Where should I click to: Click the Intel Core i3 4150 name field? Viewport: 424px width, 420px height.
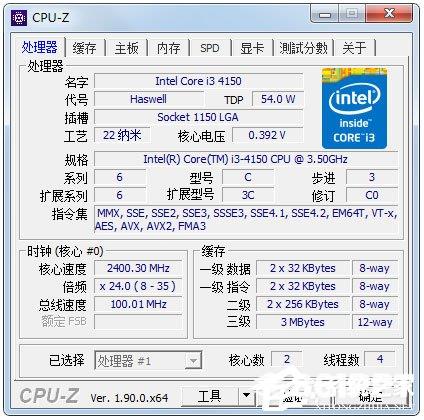(199, 81)
